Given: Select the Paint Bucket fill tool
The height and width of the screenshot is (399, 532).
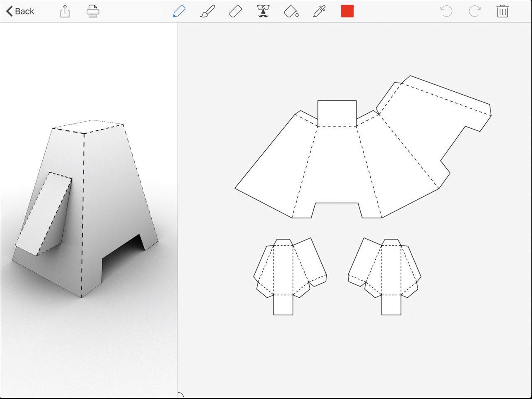Looking at the screenshot, I should [291, 11].
